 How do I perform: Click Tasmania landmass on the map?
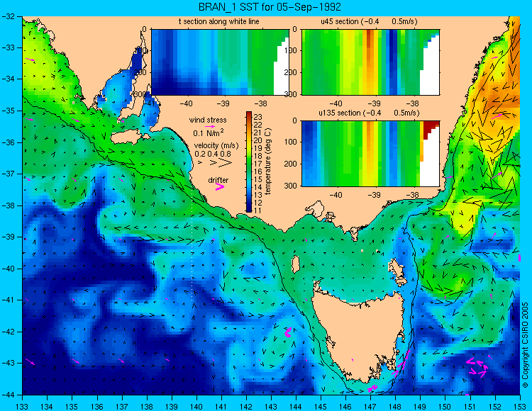point(360,332)
